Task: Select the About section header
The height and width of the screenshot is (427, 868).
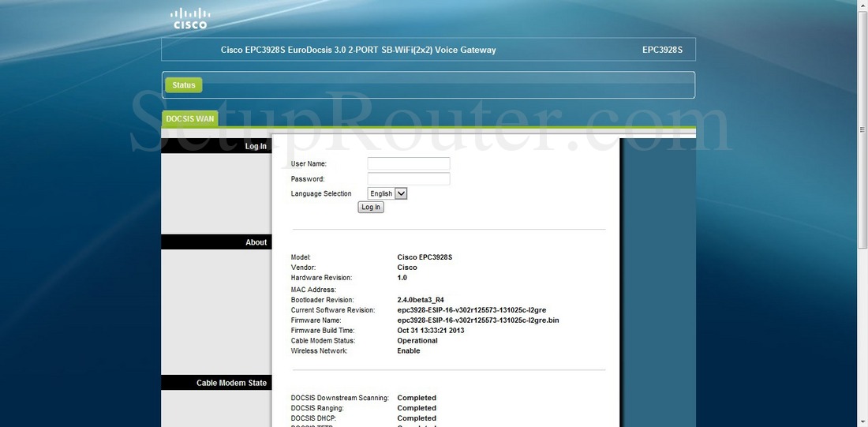Action: [256, 242]
